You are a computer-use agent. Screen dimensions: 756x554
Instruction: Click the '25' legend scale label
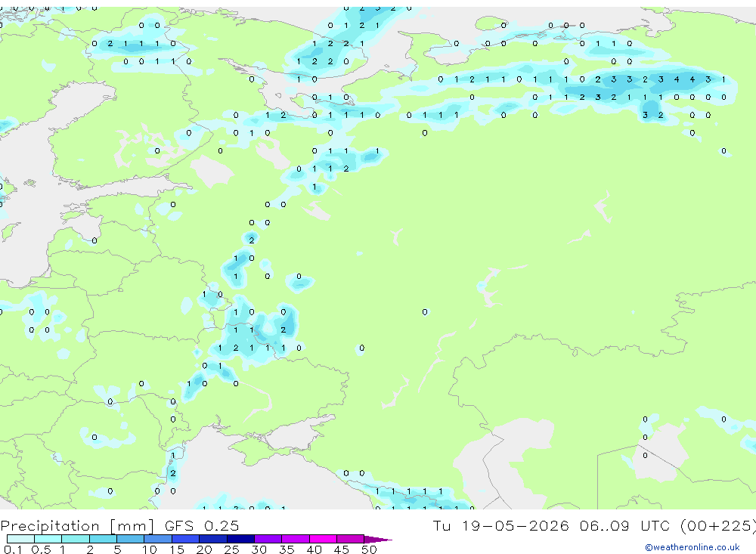[x=231, y=549]
